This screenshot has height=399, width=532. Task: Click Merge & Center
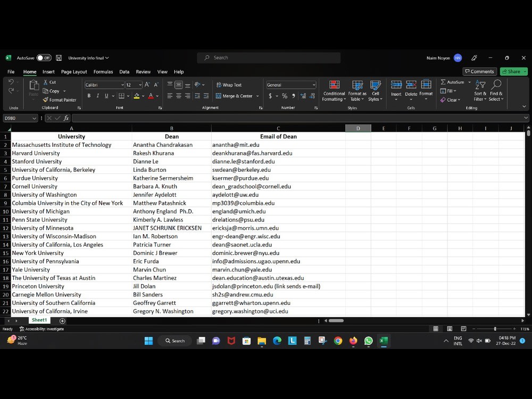(x=235, y=96)
